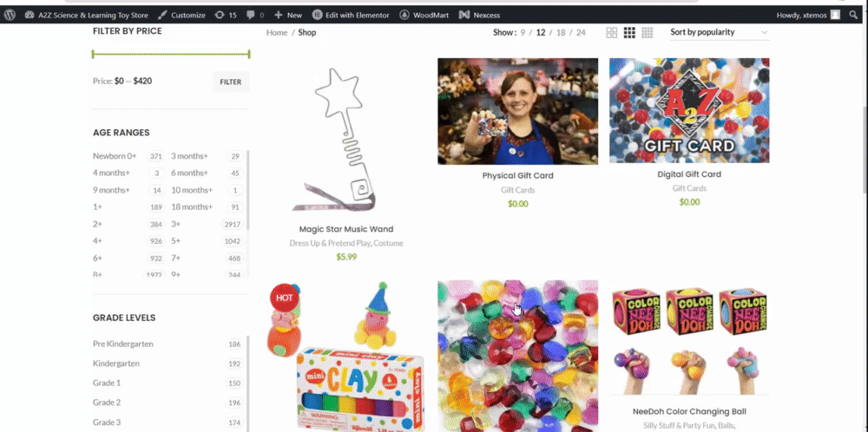Click the right price slider handle

coord(249,54)
